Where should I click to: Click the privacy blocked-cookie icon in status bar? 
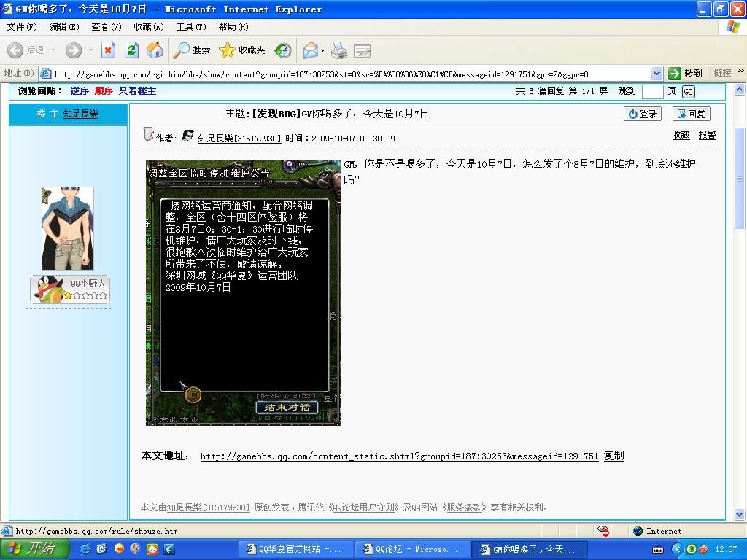pos(603,531)
